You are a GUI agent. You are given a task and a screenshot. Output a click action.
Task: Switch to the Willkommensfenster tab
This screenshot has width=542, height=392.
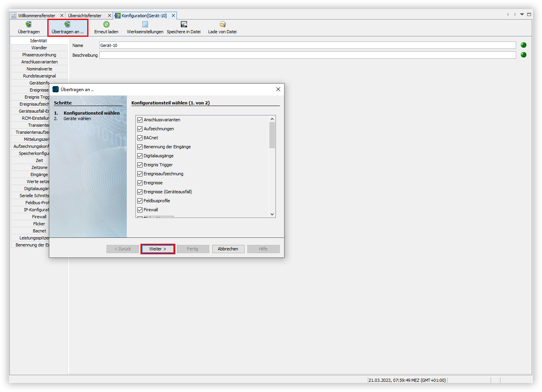[37, 15]
